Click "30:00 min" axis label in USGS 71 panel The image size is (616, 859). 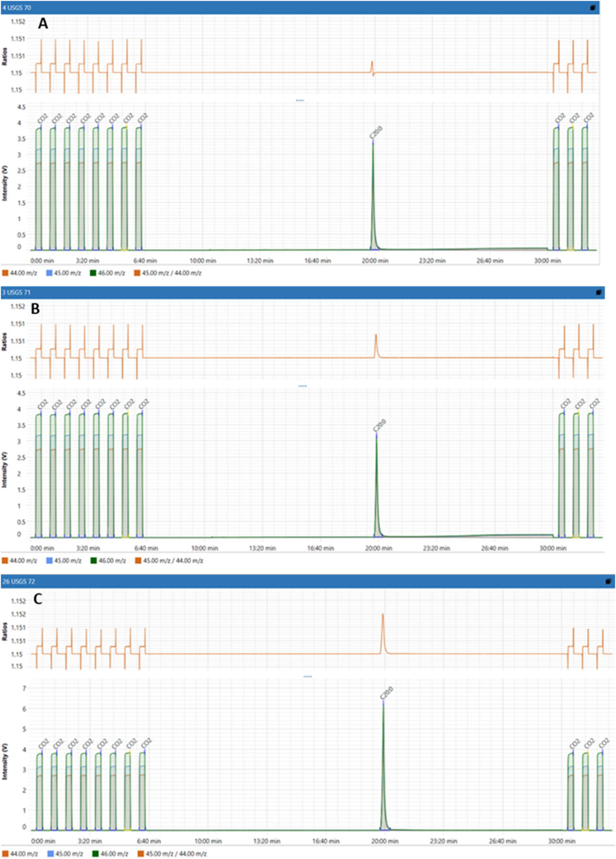point(553,548)
